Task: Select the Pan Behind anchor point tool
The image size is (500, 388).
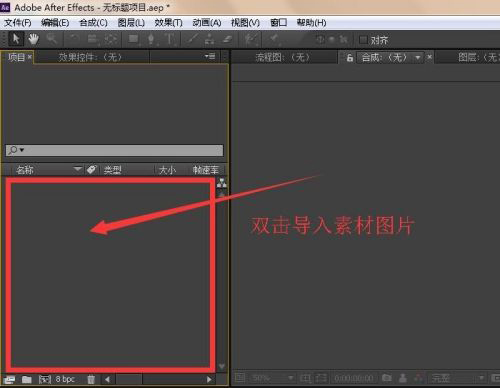Action: (x=111, y=39)
